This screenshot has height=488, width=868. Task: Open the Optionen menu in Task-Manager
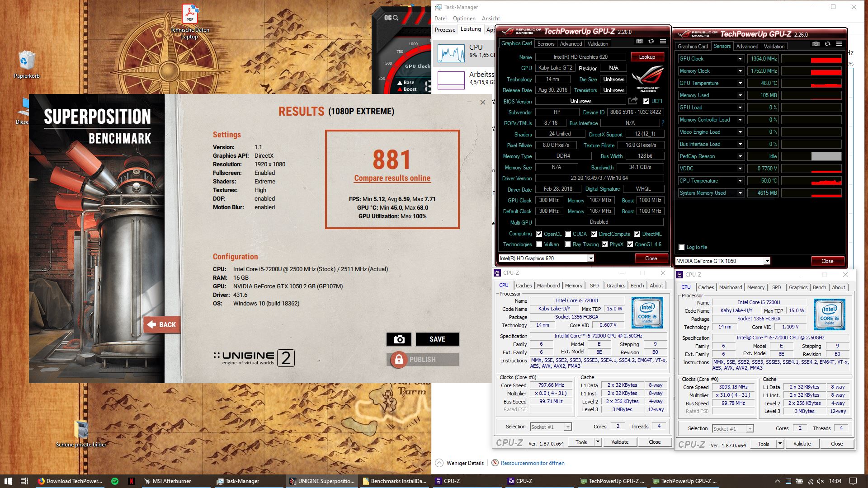point(464,19)
